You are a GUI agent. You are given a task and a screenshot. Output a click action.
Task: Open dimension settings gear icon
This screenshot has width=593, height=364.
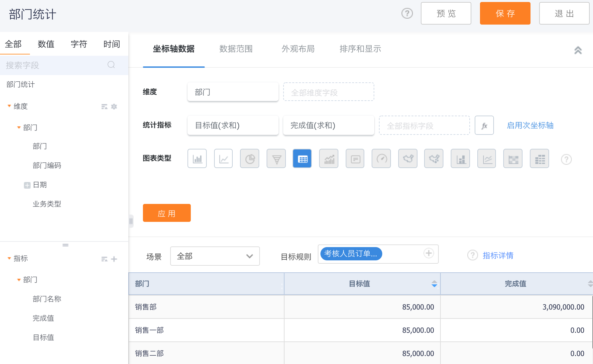click(114, 107)
